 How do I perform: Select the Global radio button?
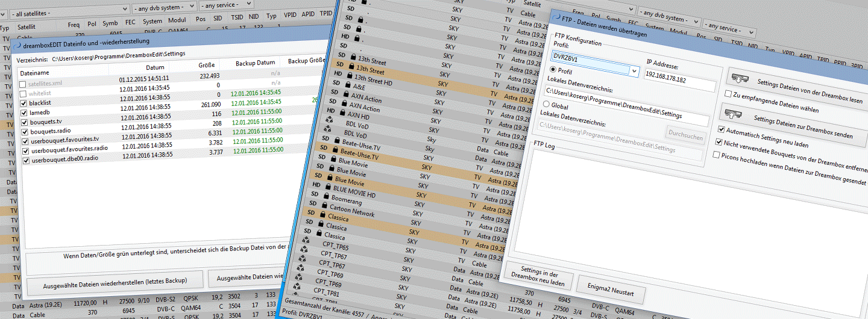[x=547, y=105]
